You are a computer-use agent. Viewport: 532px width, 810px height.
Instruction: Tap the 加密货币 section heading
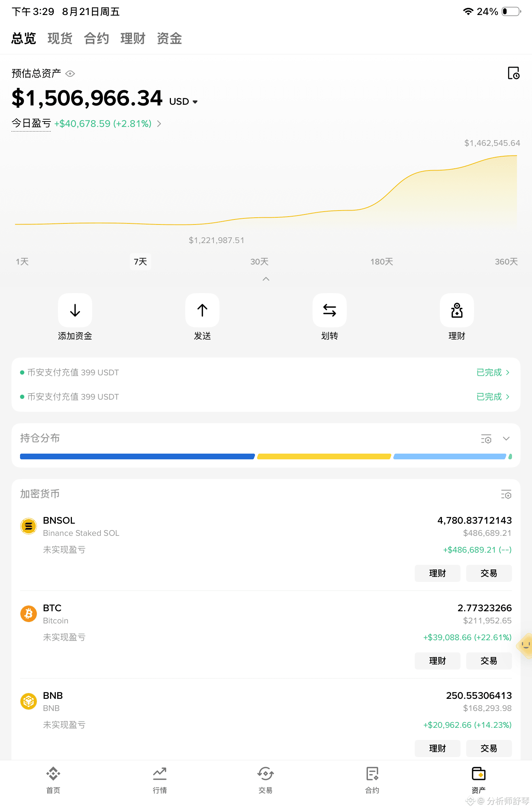pos(40,494)
